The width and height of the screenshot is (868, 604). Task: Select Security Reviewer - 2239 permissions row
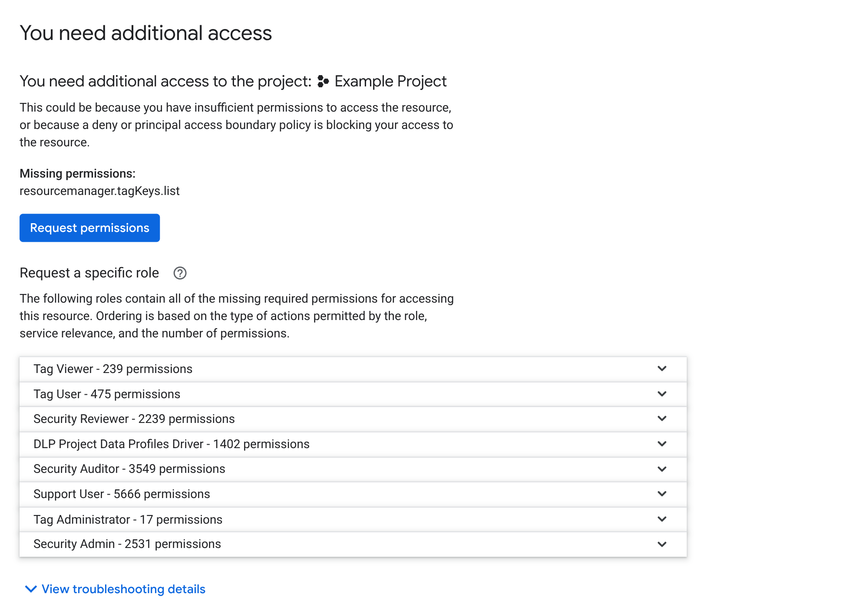(x=134, y=419)
